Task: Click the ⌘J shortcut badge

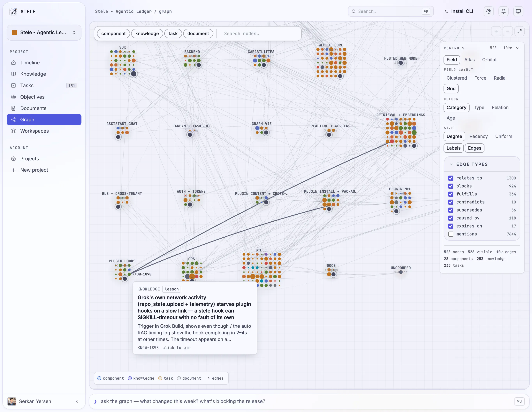Action: (x=519, y=401)
